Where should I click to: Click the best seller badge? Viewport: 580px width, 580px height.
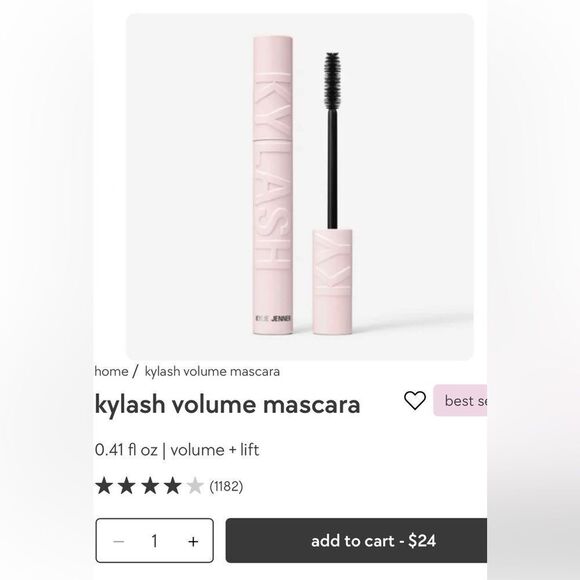click(460, 400)
